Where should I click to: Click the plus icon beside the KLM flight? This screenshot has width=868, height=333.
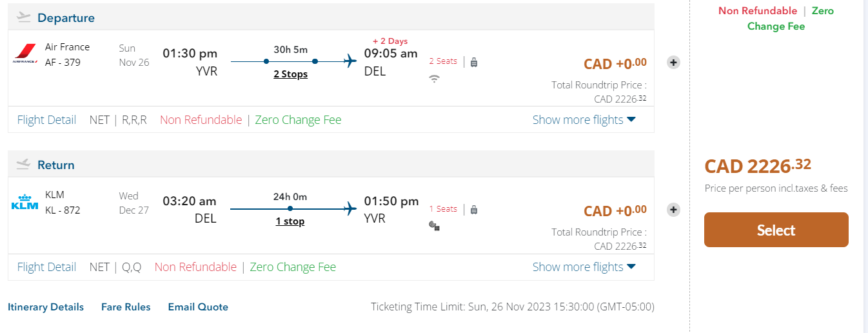pos(673,210)
